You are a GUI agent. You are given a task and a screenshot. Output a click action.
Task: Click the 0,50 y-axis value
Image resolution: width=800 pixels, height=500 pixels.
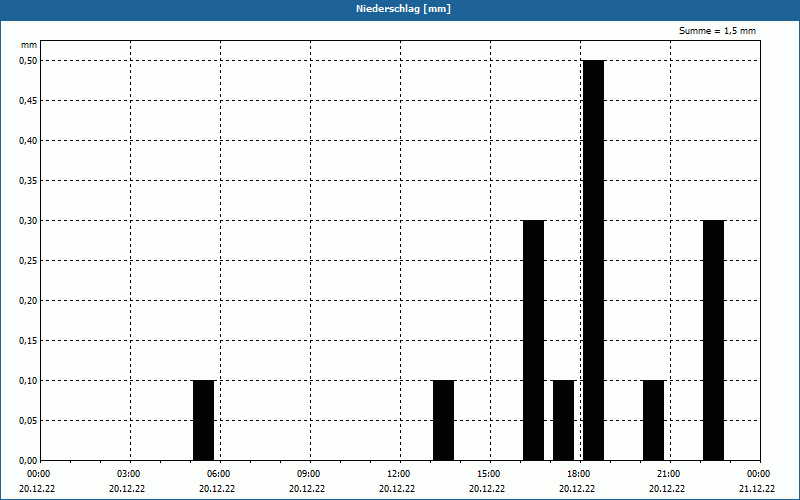pos(28,61)
